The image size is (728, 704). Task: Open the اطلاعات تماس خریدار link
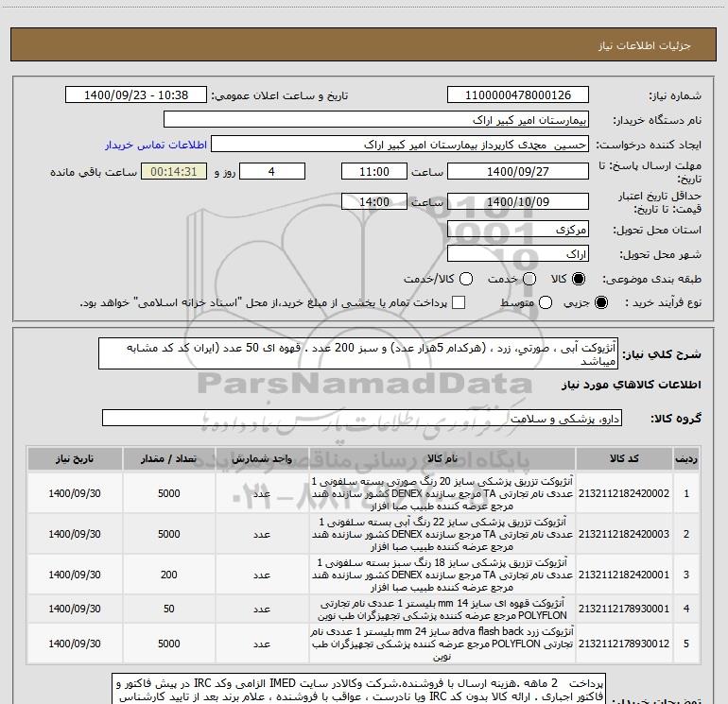click(156, 145)
